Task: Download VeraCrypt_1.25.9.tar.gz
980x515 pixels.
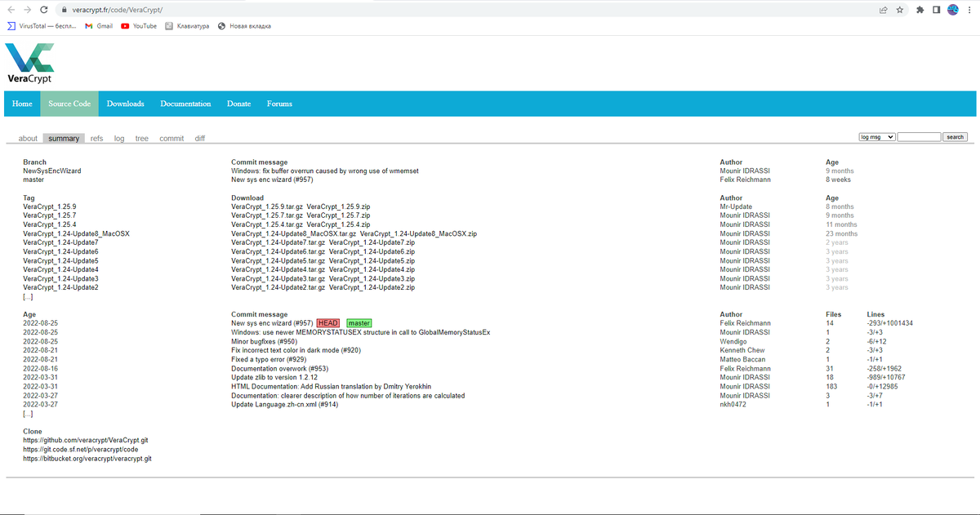Action: 267,206
